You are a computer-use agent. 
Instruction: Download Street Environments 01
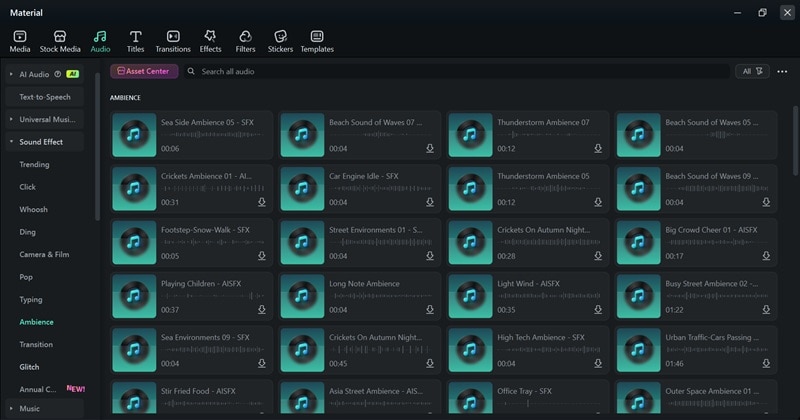[430, 256]
